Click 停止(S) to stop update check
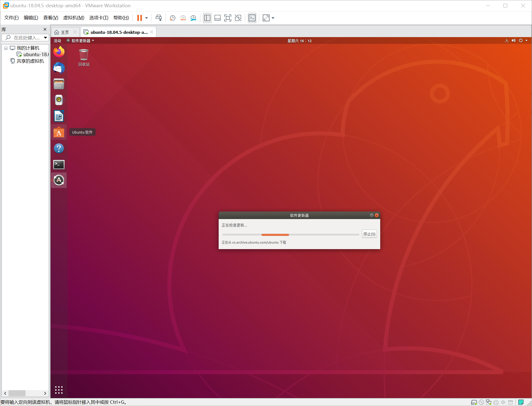This screenshot has width=532, height=406. [369, 234]
